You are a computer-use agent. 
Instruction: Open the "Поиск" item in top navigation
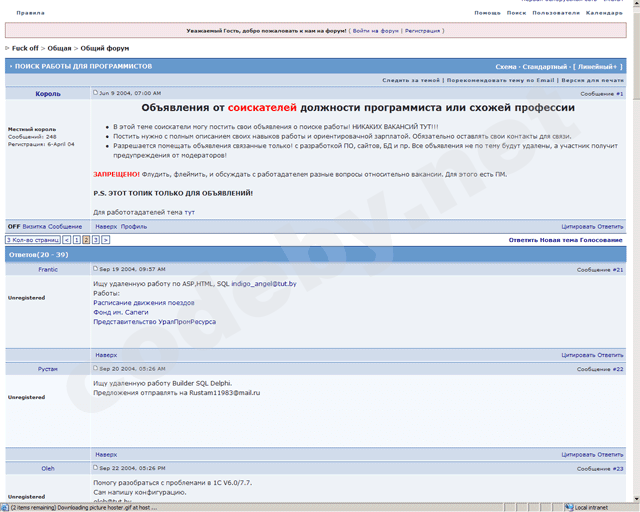tap(516, 13)
